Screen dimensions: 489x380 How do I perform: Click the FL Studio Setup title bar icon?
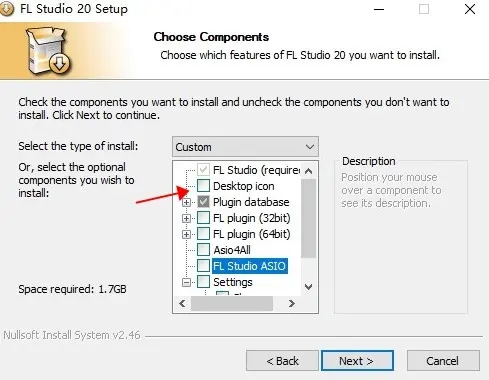pyautogui.click(x=7, y=9)
